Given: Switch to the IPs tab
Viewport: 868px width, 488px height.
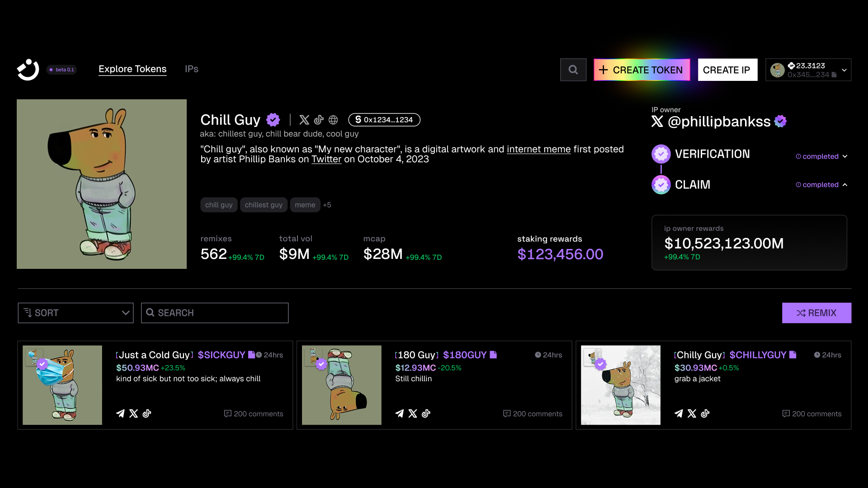Looking at the screenshot, I should point(192,69).
